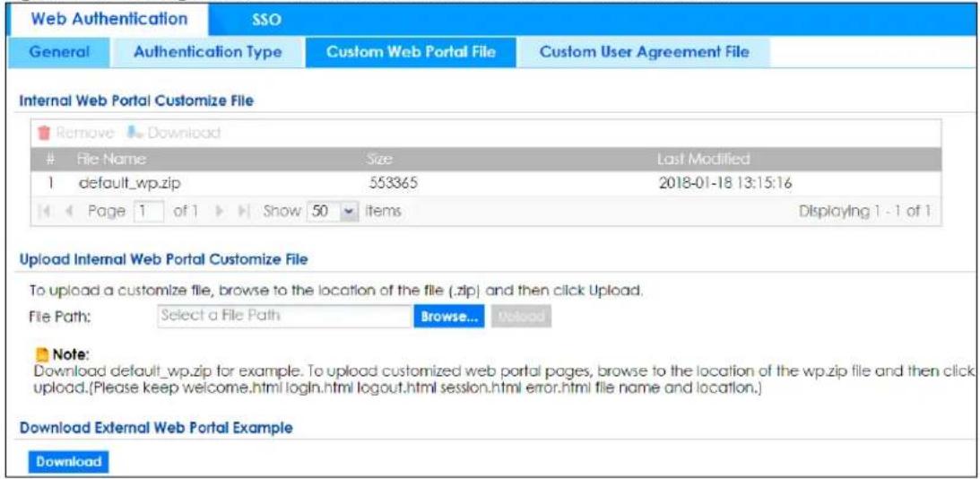
Task: Click the Internal Web Portal Customize File heading
Action: 136,100
